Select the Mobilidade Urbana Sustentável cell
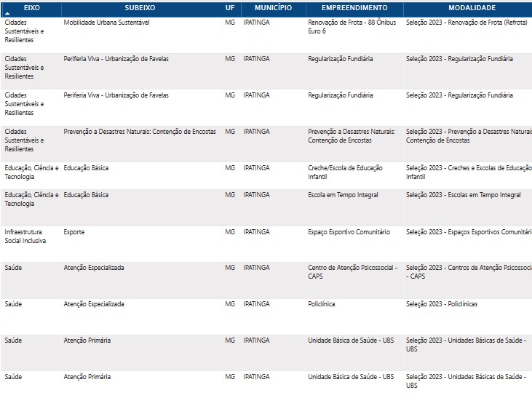This screenshot has width=532, height=398. pos(105,23)
